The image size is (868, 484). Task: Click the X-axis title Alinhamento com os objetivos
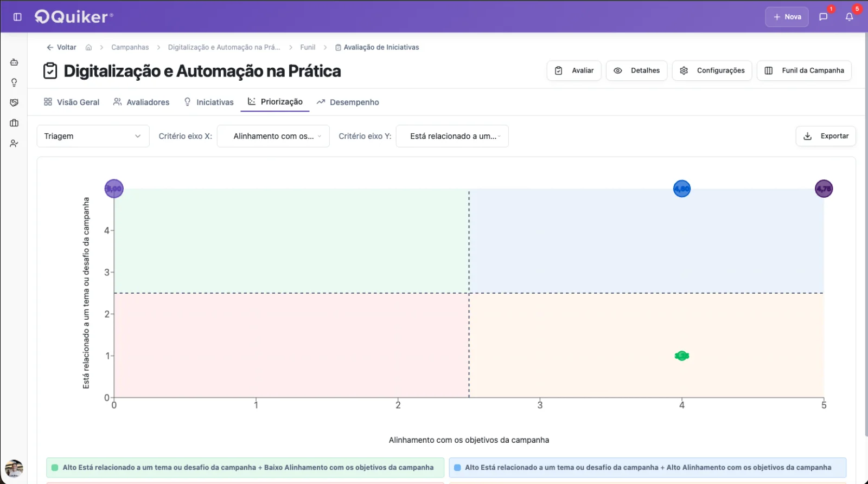(469, 440)
